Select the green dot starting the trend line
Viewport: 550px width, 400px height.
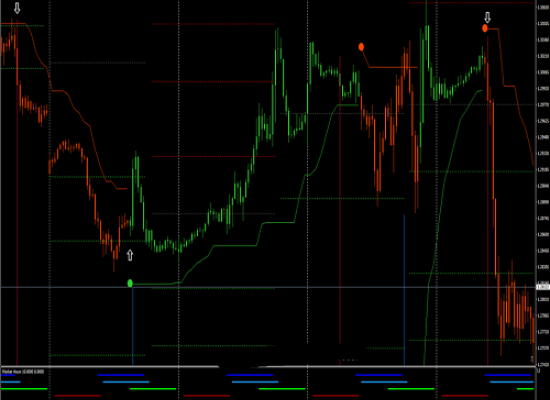[x=130, y=283]
